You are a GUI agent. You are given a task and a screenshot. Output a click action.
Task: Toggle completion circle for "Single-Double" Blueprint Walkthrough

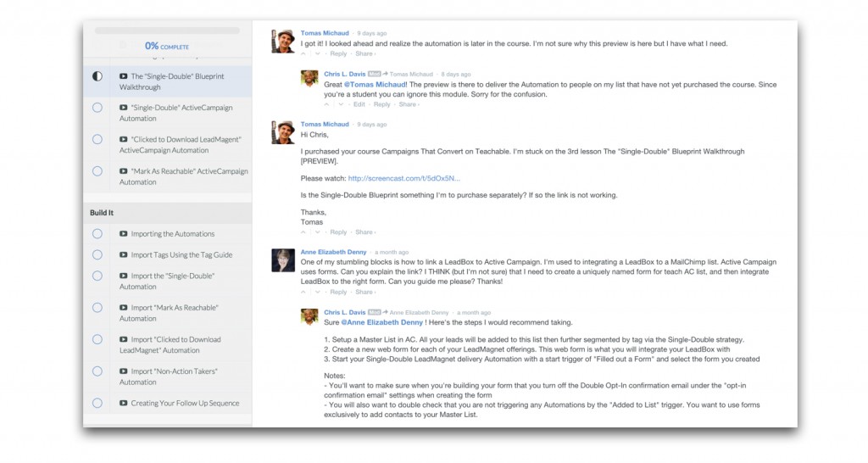click(97, 76)
